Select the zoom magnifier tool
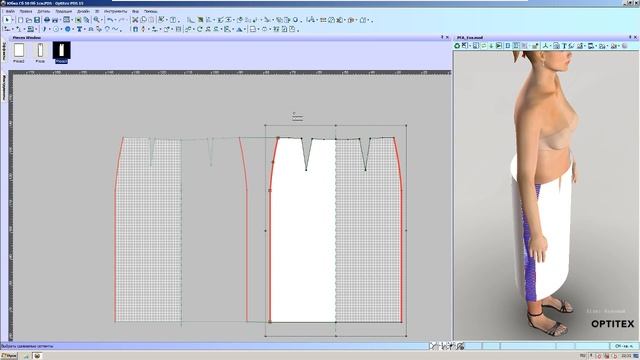Screen dimensions: 640x360 point(96,20)
